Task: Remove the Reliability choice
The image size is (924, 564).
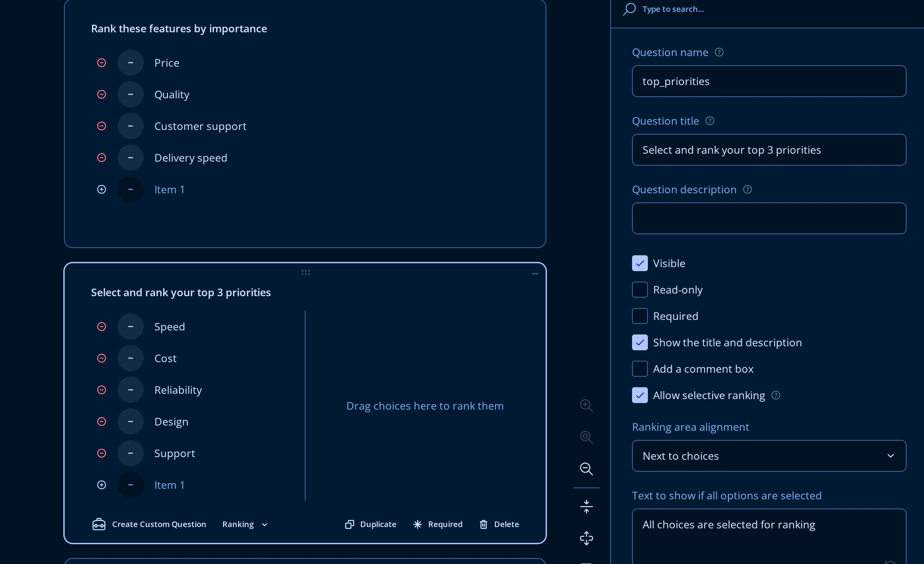Action: point(101,390)
